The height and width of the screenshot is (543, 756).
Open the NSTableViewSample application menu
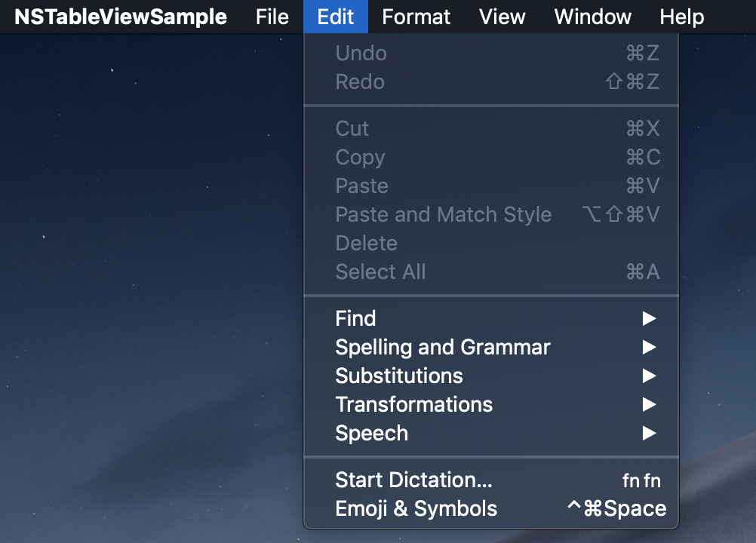(x=121, y=17)
